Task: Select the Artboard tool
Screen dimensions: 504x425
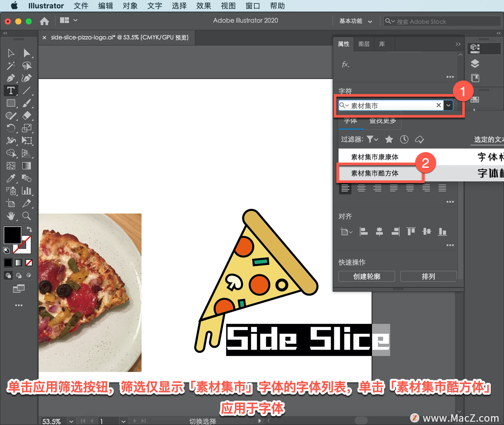Action: tap(11, 203)
